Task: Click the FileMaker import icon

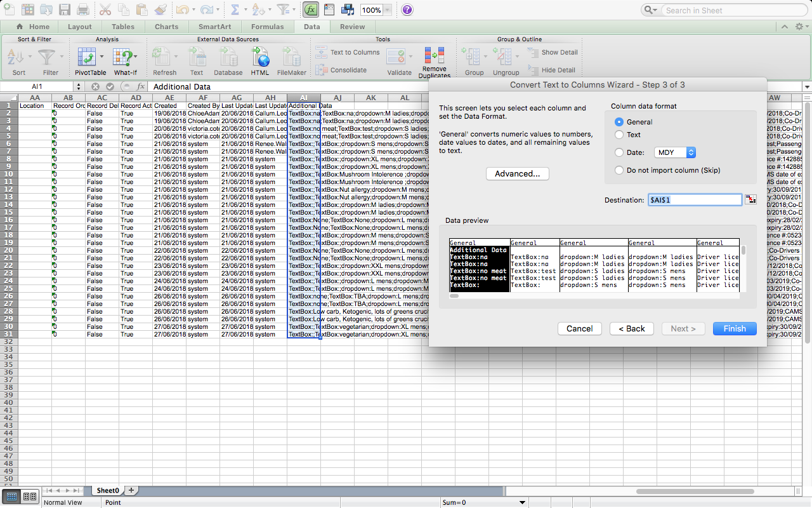Action: tap(292, 58)
